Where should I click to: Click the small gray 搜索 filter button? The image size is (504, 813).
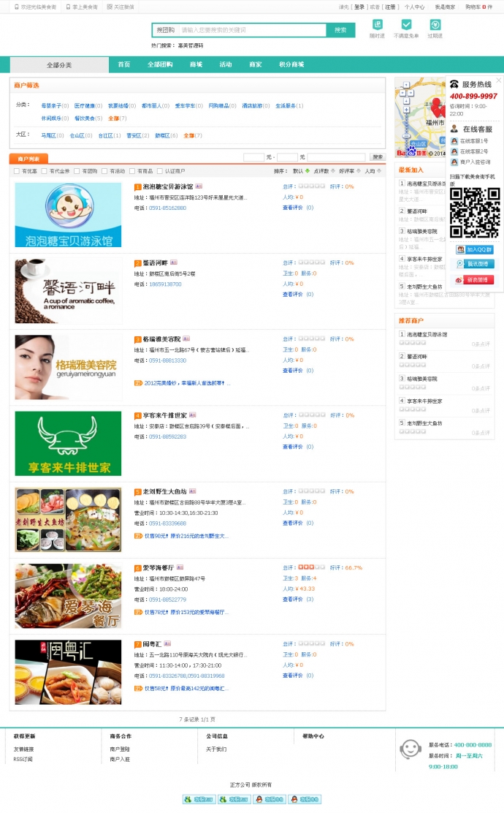click(378, 157)
